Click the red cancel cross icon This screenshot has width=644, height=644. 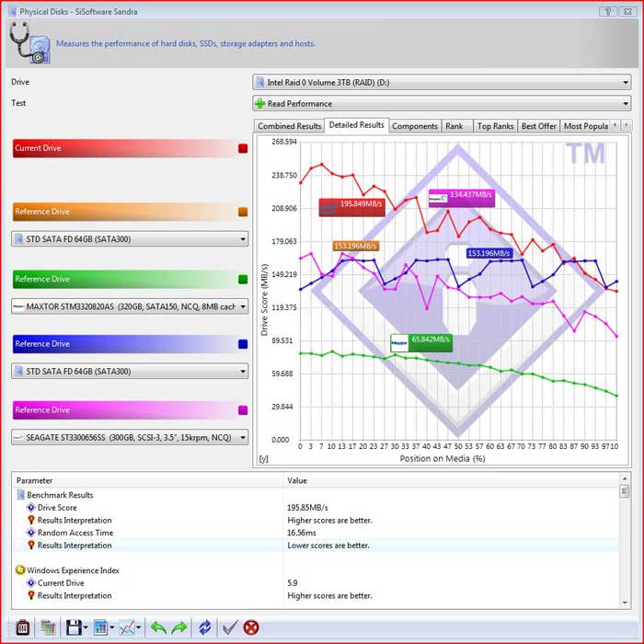point(251,627)
